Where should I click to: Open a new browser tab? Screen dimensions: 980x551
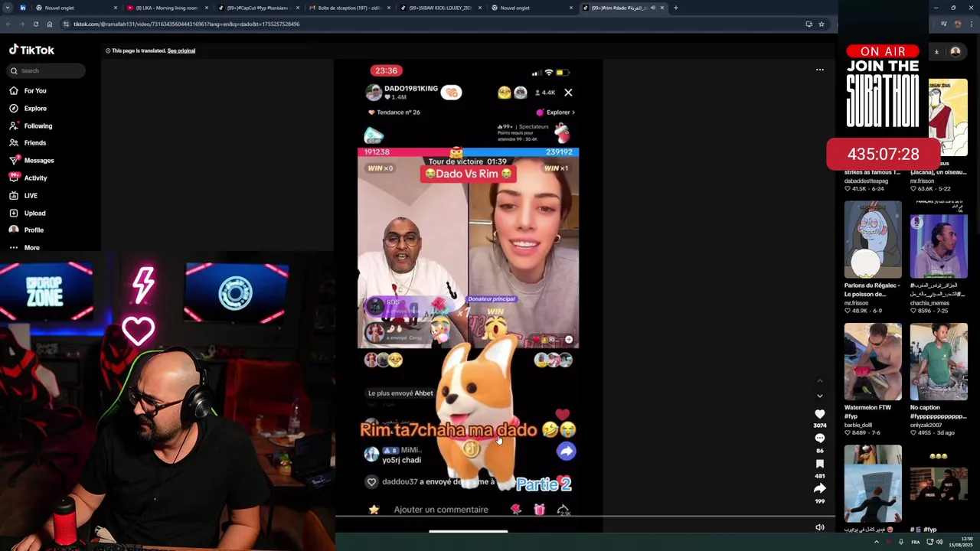pyautogui.click(x=675, y=8)
